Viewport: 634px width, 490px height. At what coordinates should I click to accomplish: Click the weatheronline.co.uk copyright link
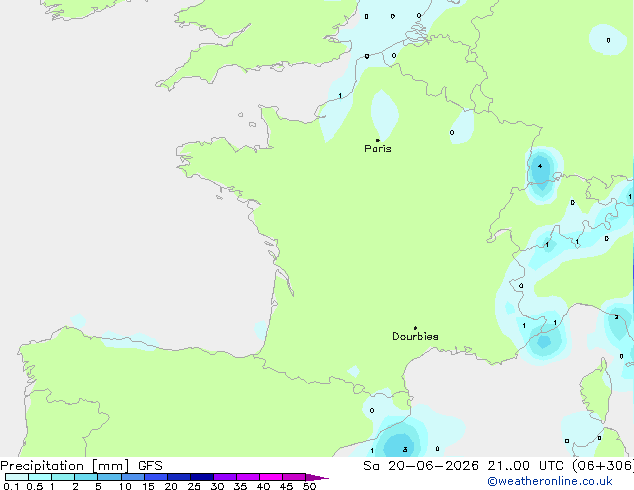tap(550, 481)
